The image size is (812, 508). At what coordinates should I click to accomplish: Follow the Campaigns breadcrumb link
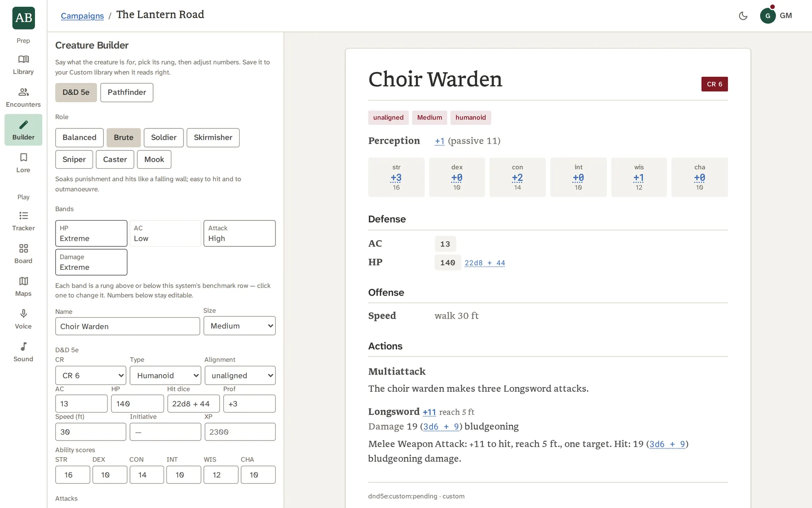click(x=82, y=16)
